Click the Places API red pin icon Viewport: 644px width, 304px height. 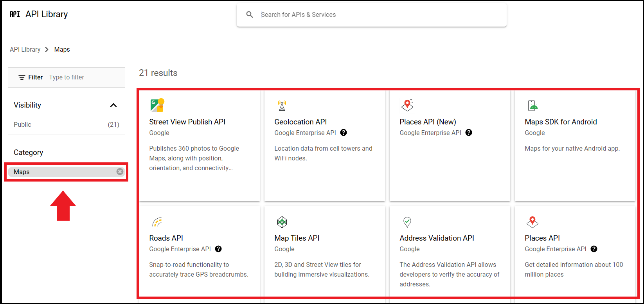point(532,222)
